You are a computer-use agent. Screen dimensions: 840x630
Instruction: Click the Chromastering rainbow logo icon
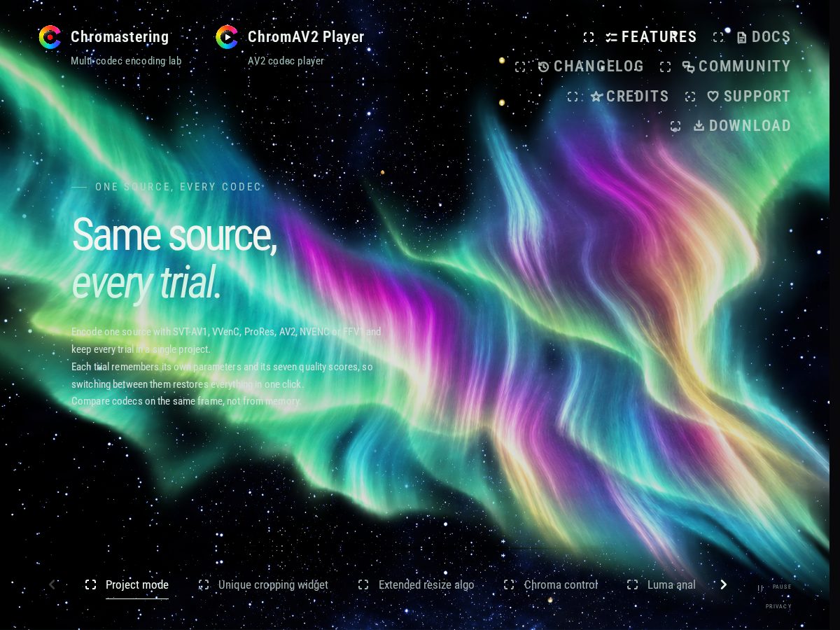(x=50, y=37)
